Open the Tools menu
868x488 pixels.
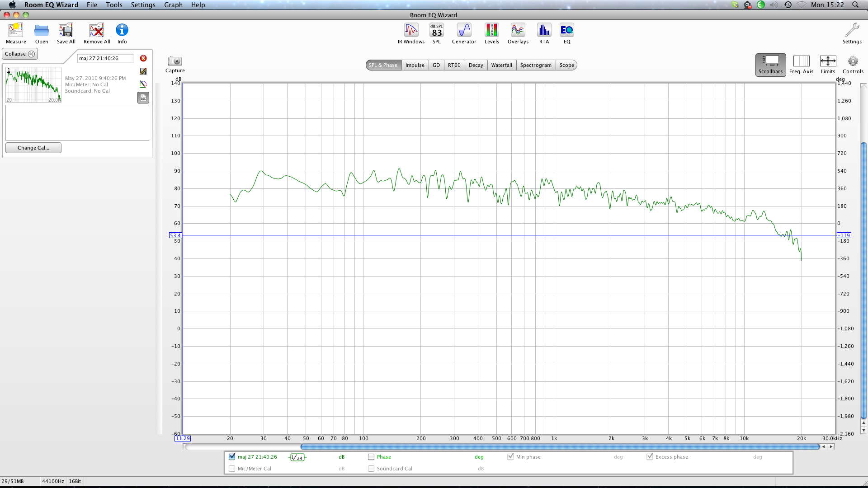coord(114,5)
